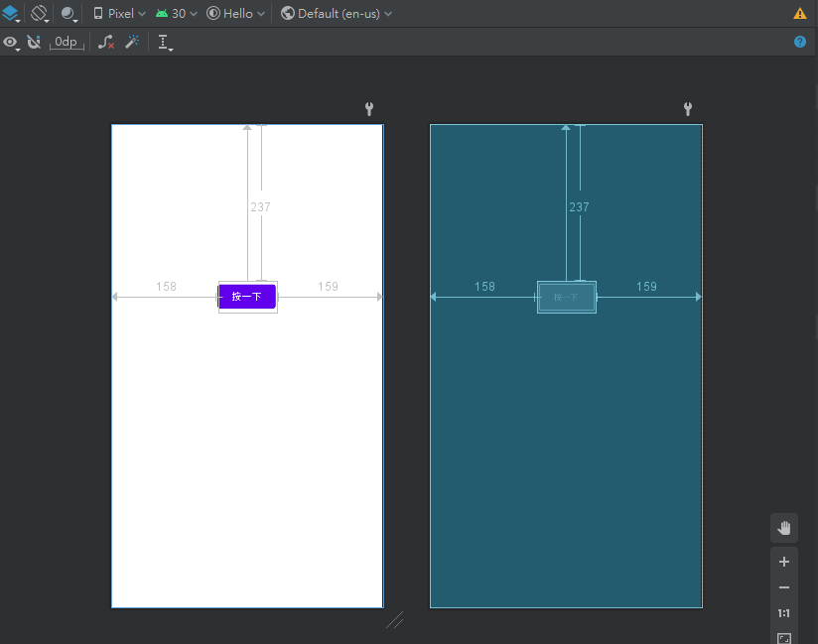Click the yellow warning triangle icon
This screenshot has height=644, width=818.
pyautogui.click(x=800, y=14)
